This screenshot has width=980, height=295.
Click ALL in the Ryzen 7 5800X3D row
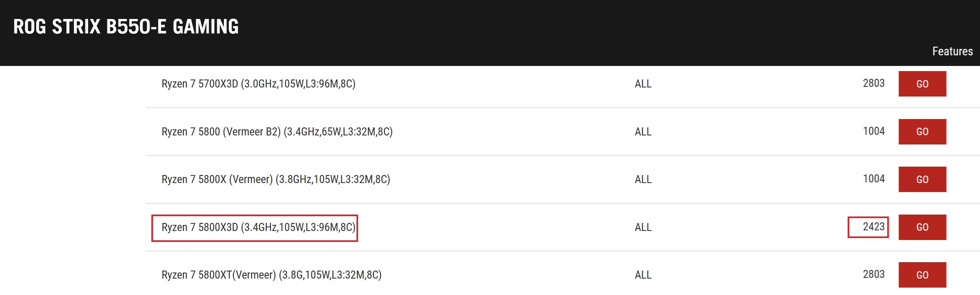tap(643, 227)
